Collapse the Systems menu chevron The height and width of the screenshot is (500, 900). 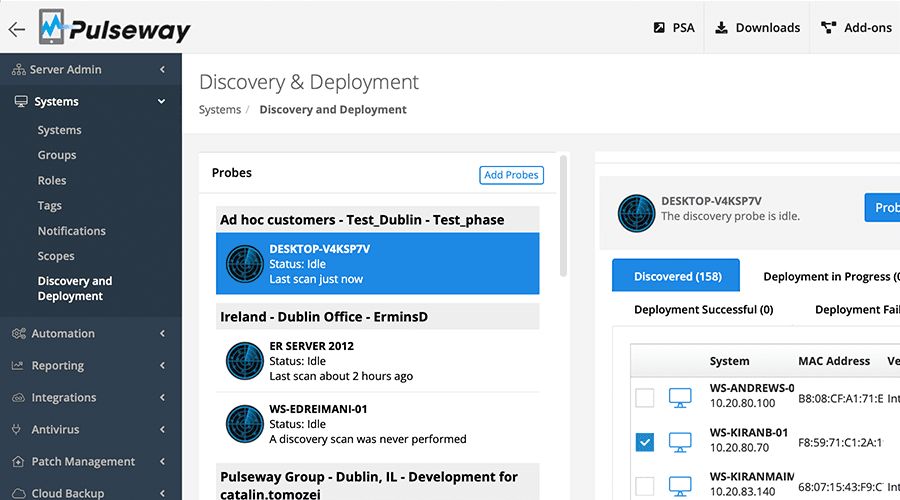(161, 102)
